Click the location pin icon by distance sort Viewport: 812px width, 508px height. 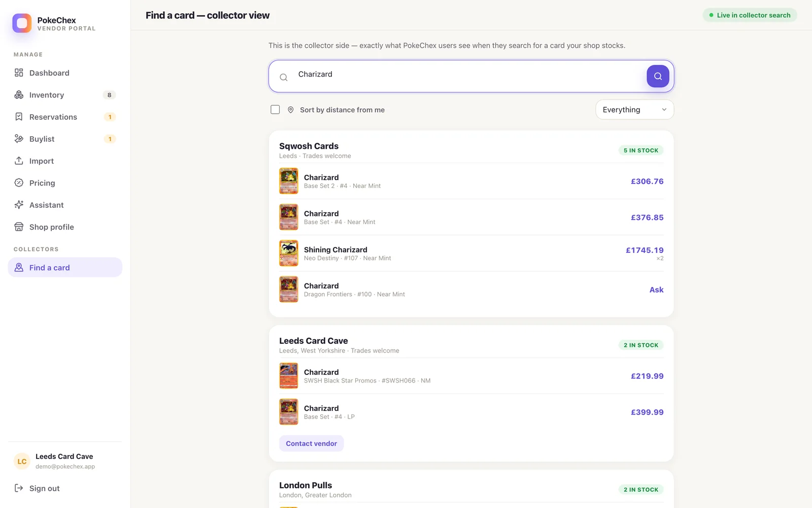291,110
